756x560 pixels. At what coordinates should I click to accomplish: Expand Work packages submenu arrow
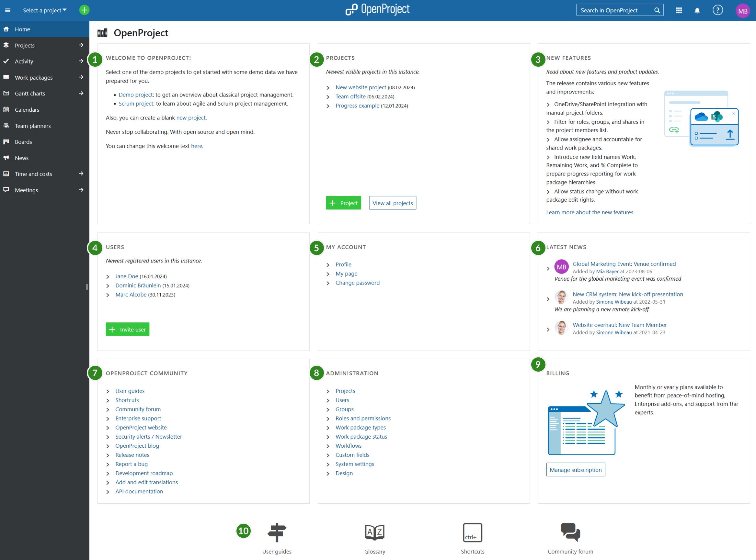click(81, 77)
